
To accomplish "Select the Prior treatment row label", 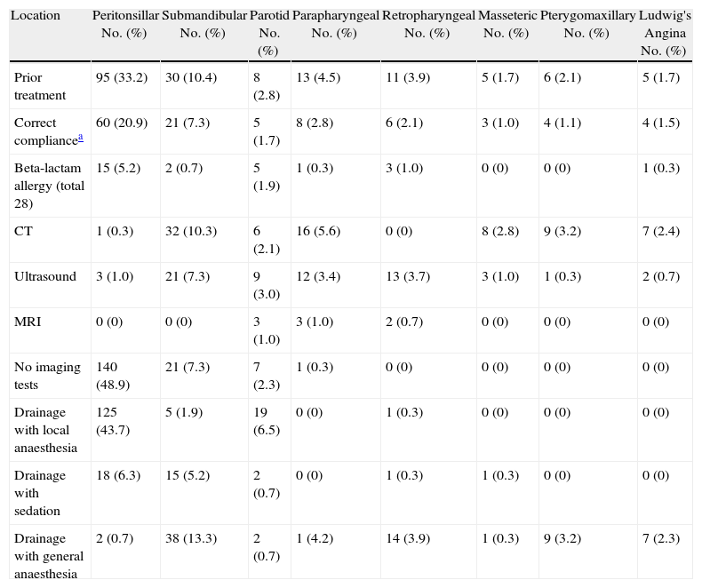I will tap(39, 85).
